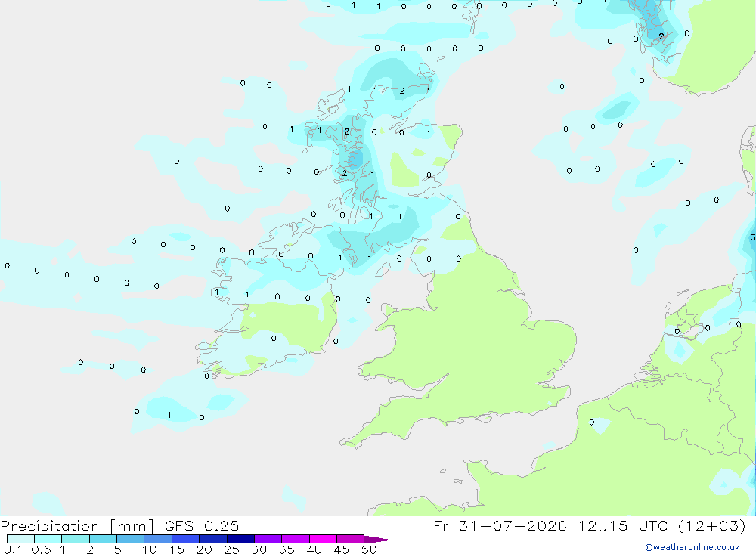This screenshot has width=756, height=554.
Task: Click the legend scale label '0.5'
Action: tap(41, 549)
